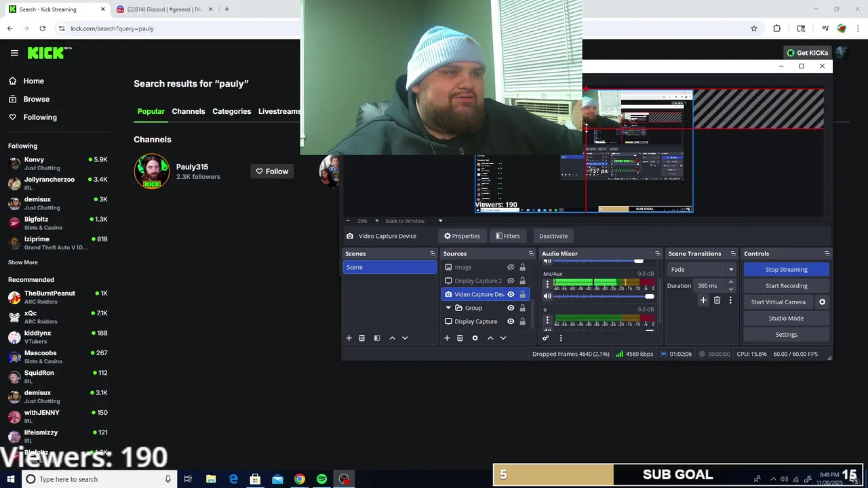Pop out the Audio Mixer dock panel
This screenshot has width=868, height=488.
pos(657,253)
